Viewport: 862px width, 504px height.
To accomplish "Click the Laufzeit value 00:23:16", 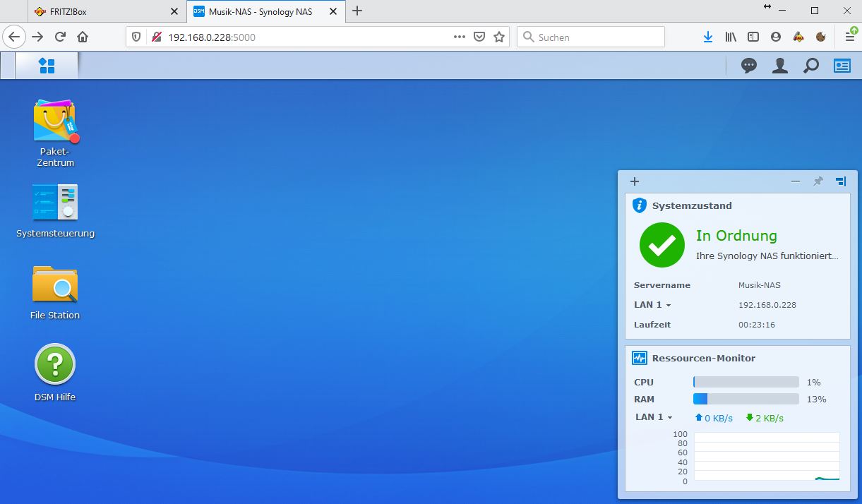I will tap(757, 325).
